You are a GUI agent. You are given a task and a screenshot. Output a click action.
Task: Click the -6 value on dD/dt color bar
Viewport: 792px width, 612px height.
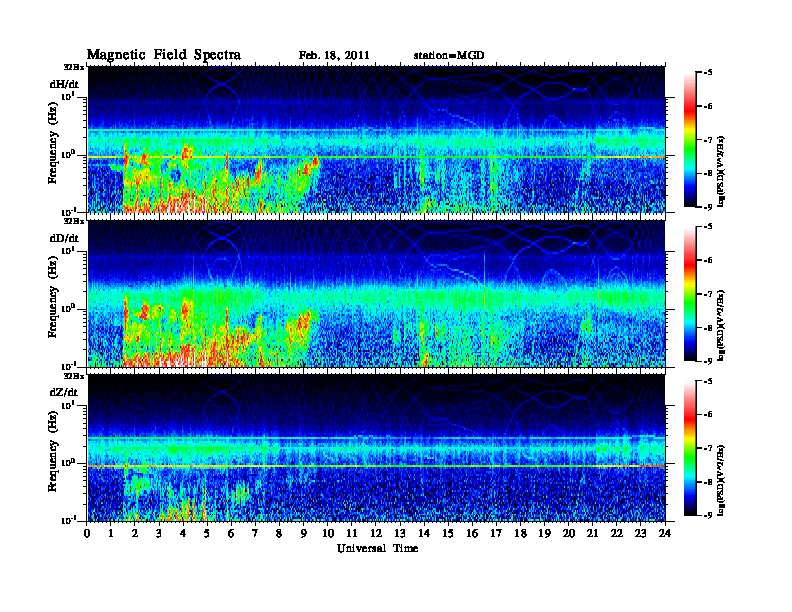[x=708, y=260]
